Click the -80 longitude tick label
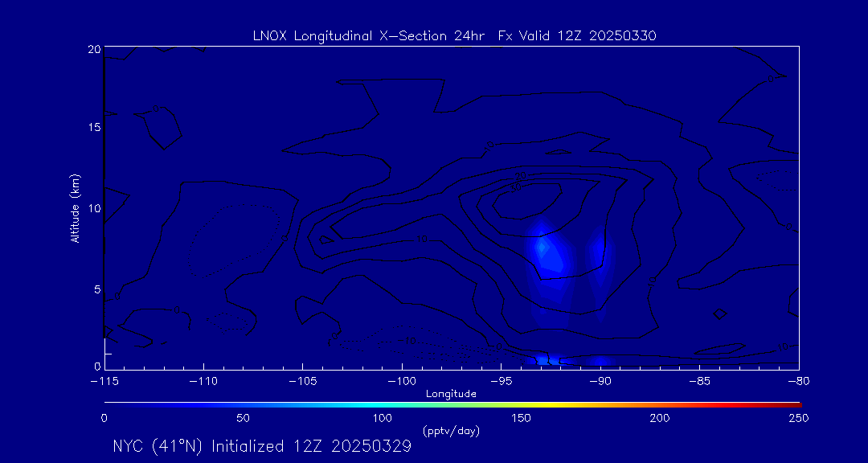868x463 pixels. [799, 382]
